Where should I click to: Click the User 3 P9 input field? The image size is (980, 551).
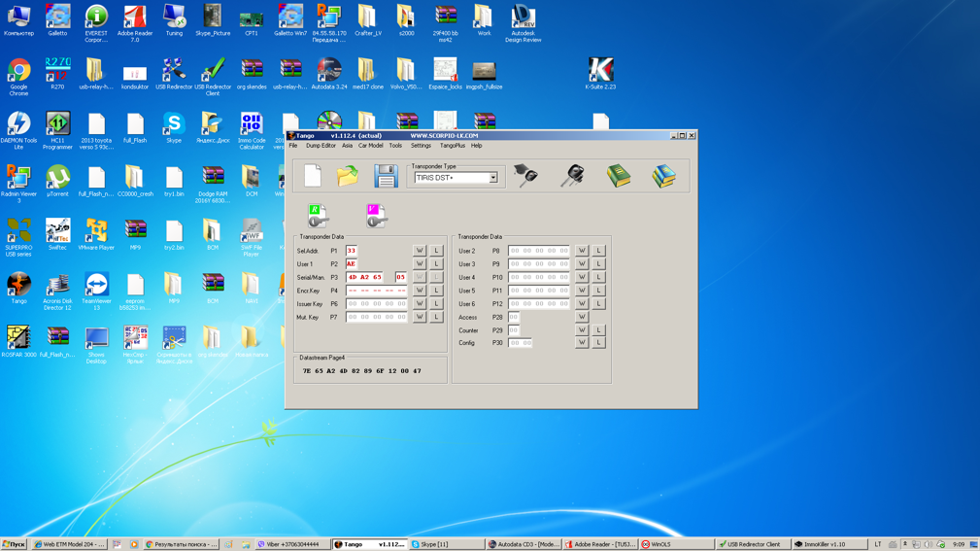[x=539, y=264]
